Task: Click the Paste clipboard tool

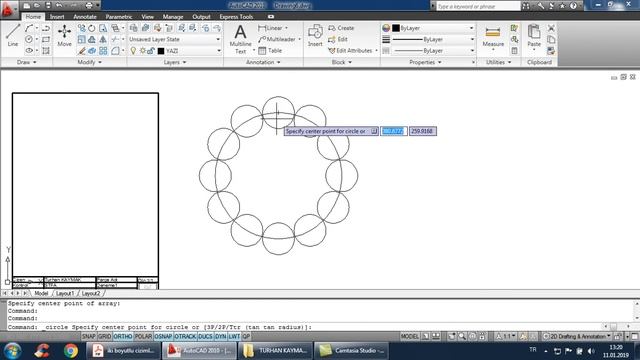Action: [534, 35]
